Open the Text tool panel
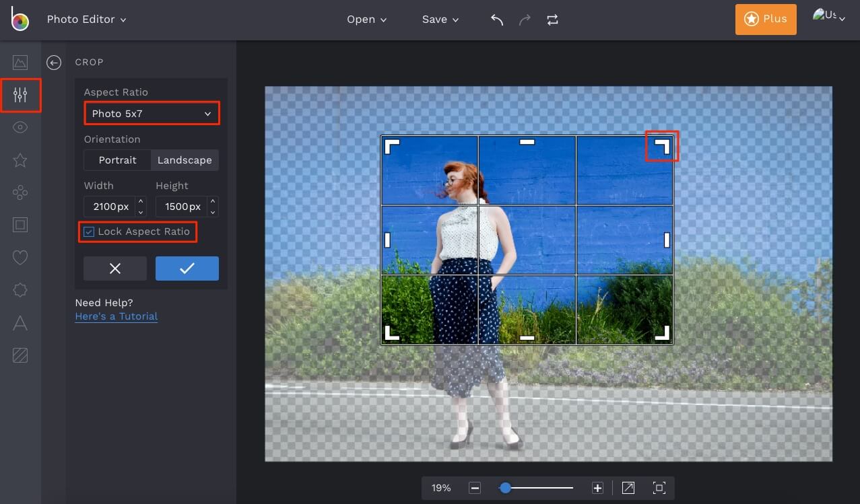Screen dimensions: 860x504 pos(20,324)
